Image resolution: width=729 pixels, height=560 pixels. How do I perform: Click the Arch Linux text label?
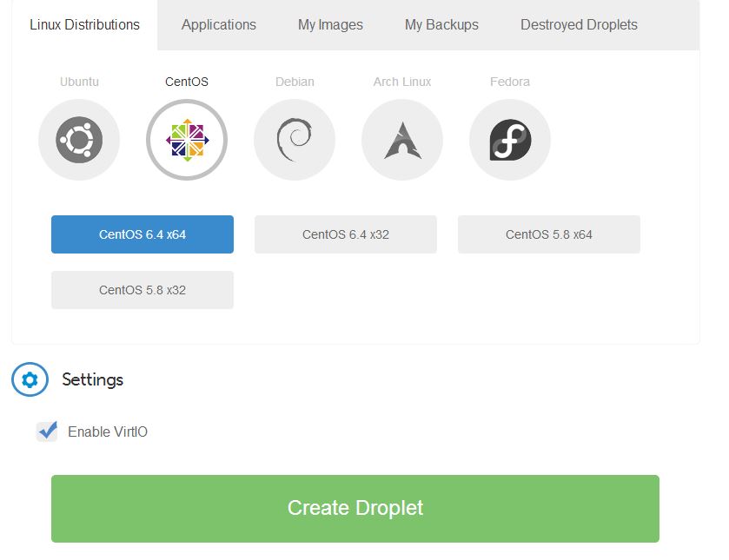(402, 82)
